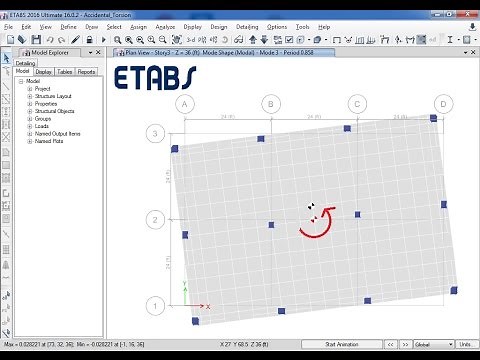Viewport: 480px width, 360px height.
Task: Click grid bubble A in plan view
Action: 185,104
